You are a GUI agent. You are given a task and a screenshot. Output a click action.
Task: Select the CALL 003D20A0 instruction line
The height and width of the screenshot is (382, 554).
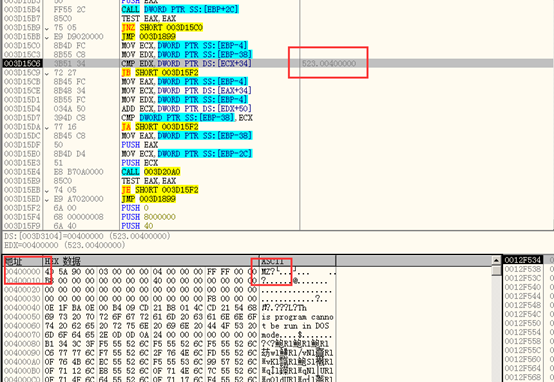point(151,172)
